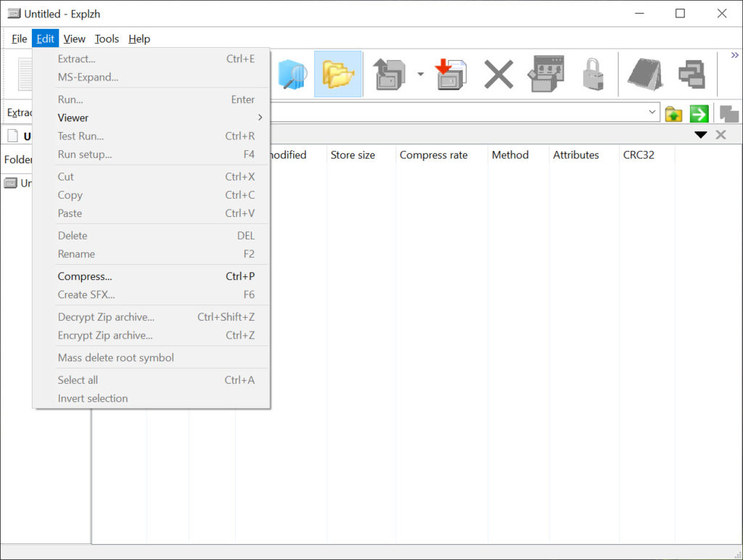Choose Run setup... from the menu

(x=152, y=155)
